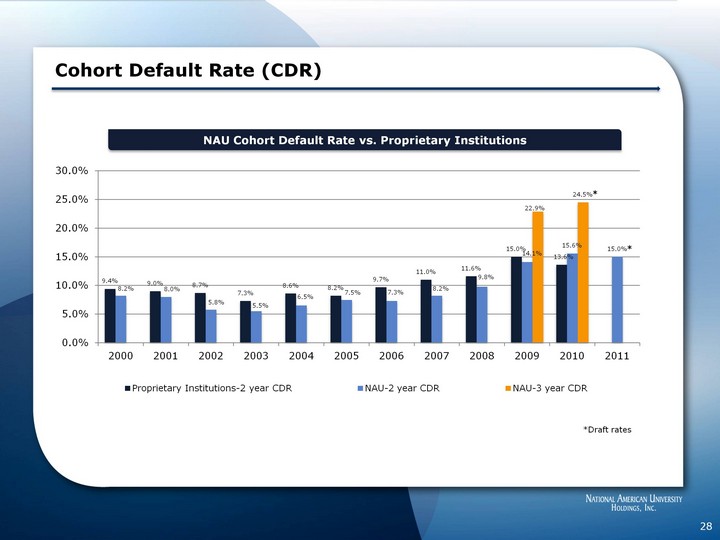Click the 22.9% data label

534,208
